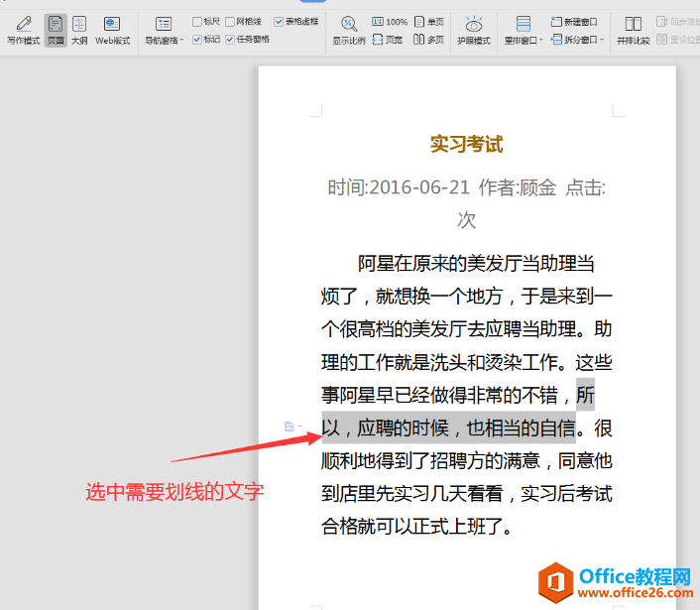Image resolution: width=700 pixels, height=610 pixels.
Task: Click the paragraph layout icon beside the text
Action: pyautogui.click(x=290, y=427)
